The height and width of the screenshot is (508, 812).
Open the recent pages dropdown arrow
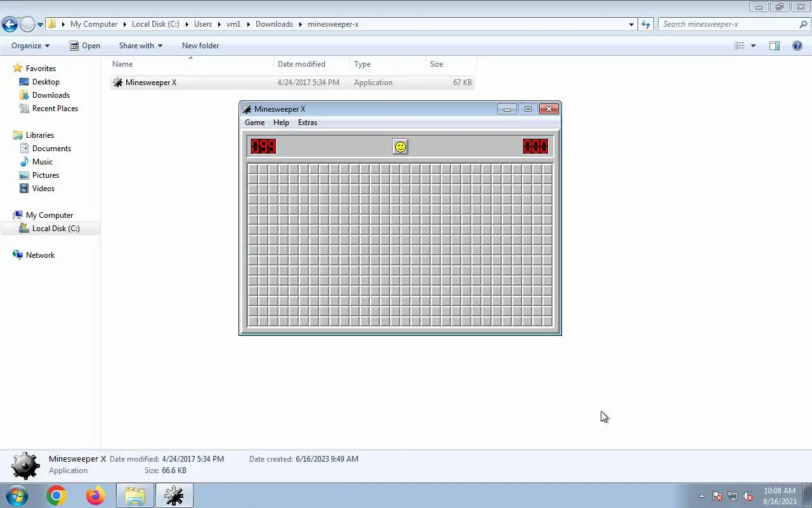40,25
